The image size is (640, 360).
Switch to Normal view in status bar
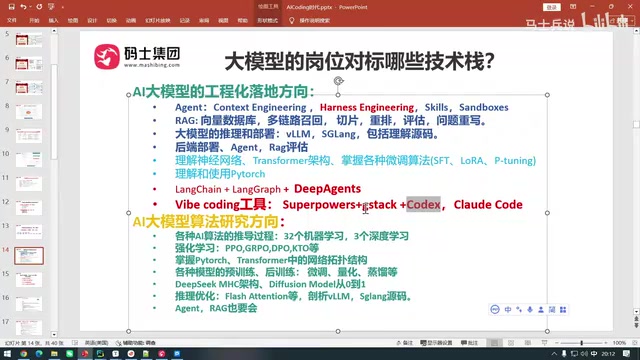[494, 343]
